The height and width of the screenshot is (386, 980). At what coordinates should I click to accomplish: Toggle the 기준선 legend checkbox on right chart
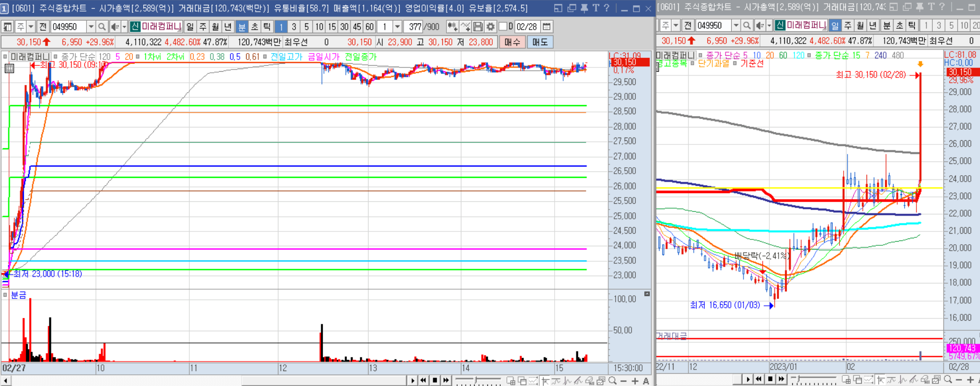click(x=735, y=63)
